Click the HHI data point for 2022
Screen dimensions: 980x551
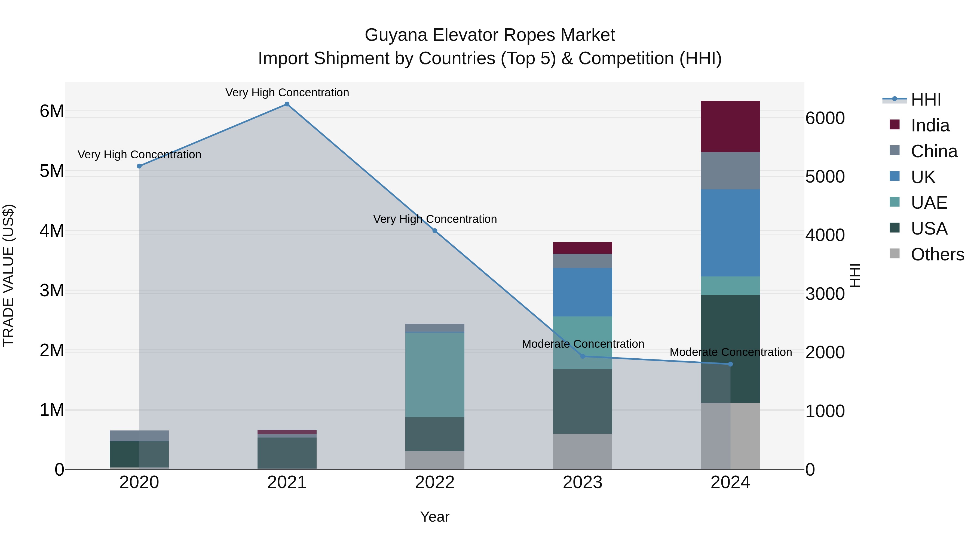435,231
